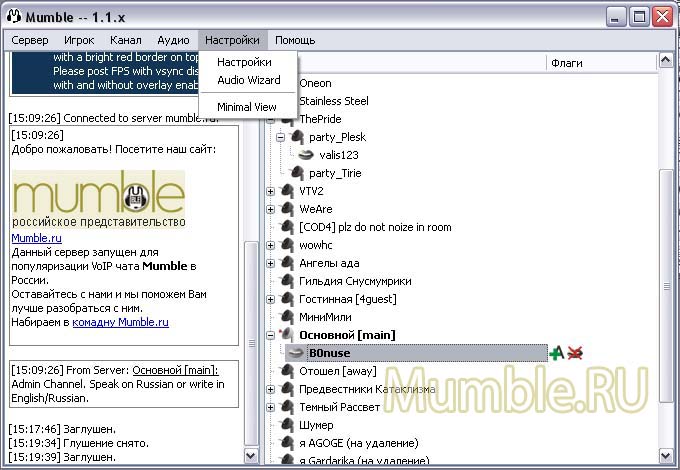Viewport: 680px width, 470px height.
Task: Open the Audio Wizard menu entry
Action: tap(248, 80)
